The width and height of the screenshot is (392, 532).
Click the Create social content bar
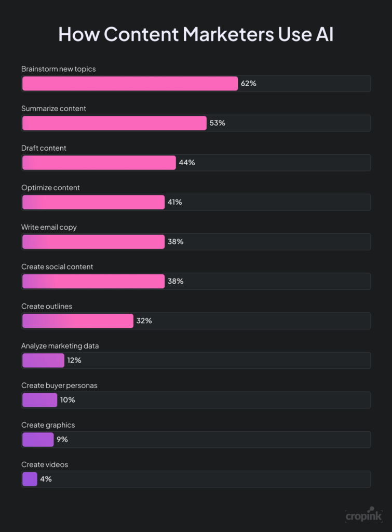93,281
